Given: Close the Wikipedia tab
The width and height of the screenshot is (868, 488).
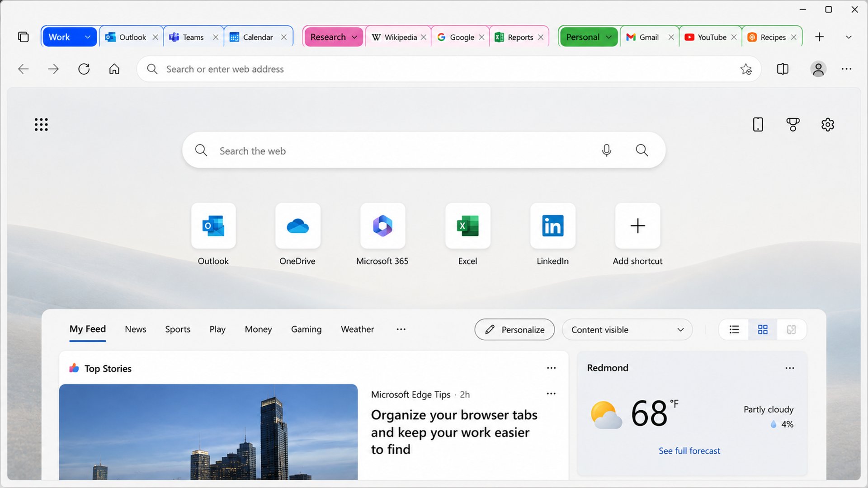Looking at the screenshot, I should coord(424,37).
